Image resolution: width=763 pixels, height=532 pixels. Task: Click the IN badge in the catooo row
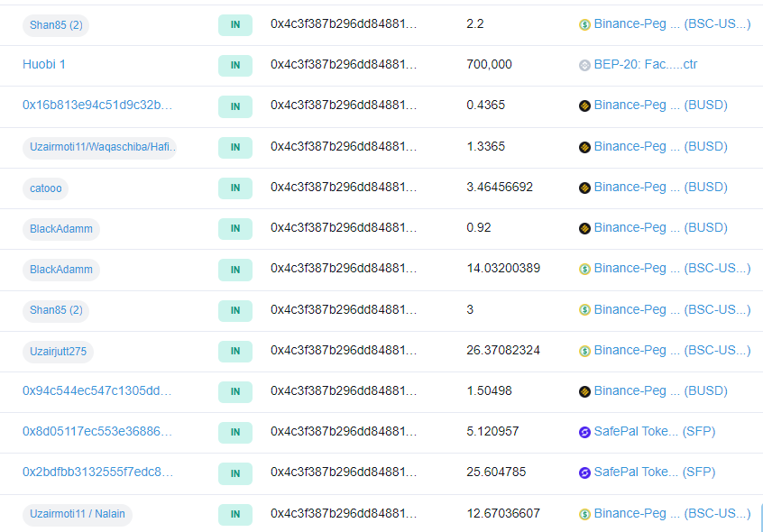[235, 188]
